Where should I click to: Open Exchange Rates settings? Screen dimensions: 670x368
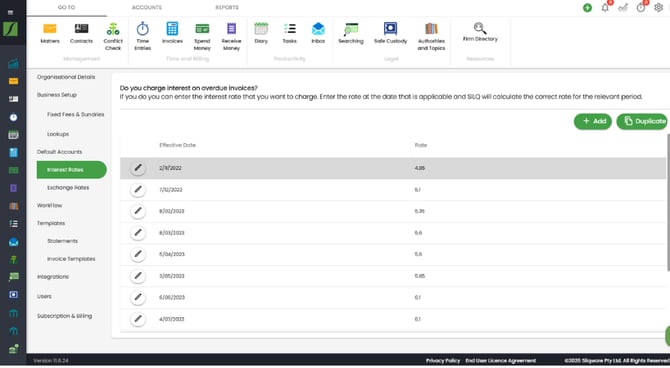68,188
